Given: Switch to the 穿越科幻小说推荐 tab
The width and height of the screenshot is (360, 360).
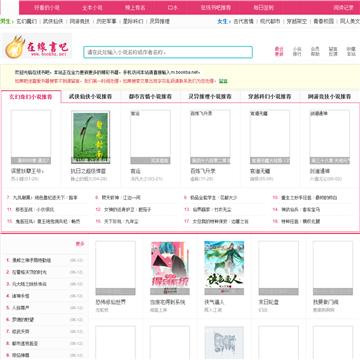Looking at the screenshot, I should pos(270,97).
